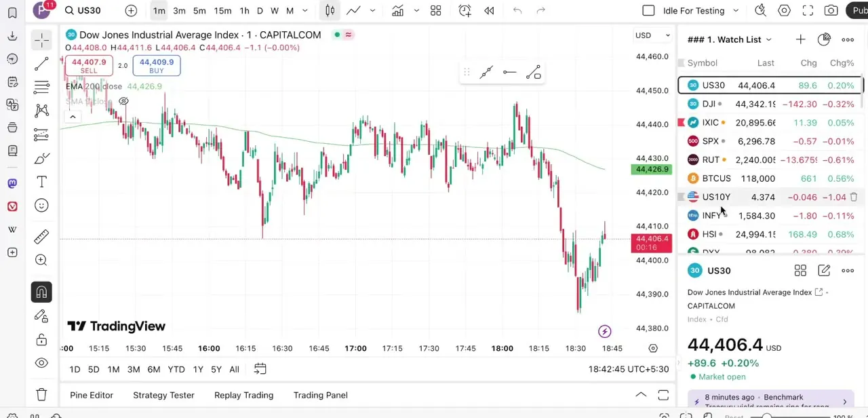Collapse the indicator legend chevron
Image resolution: width=868 pixels, height=418 pixels.
[x=72, y=117]
